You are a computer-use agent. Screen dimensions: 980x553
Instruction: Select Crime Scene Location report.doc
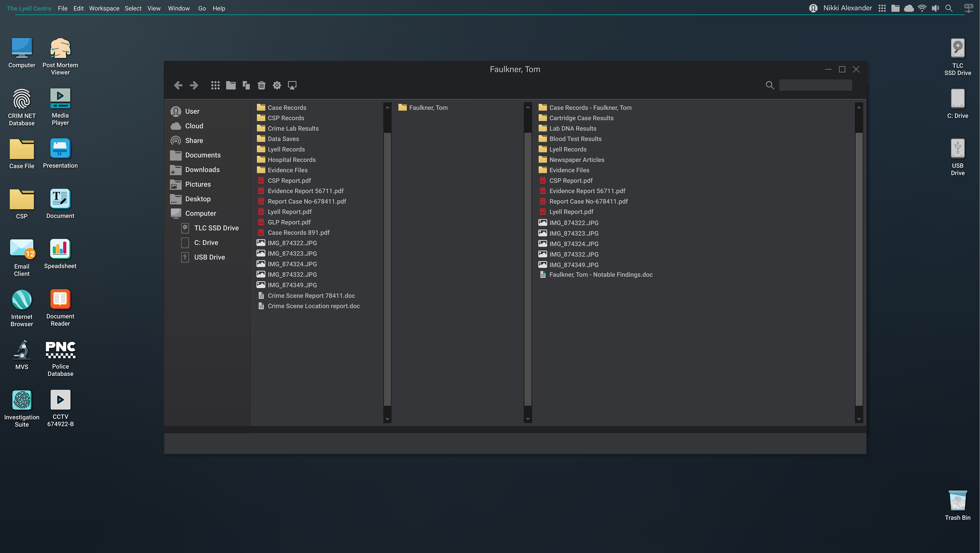[x=309, y=306]
